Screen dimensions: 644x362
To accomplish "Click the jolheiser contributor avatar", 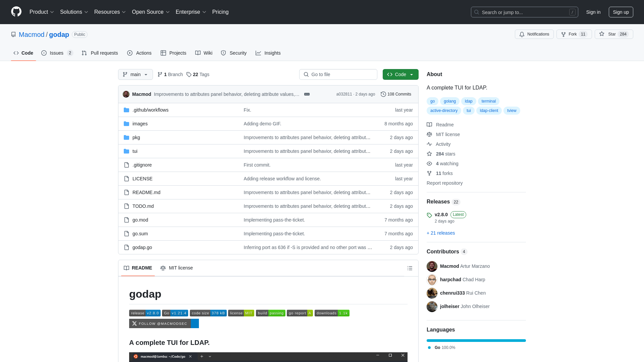I will coord(432,306).
